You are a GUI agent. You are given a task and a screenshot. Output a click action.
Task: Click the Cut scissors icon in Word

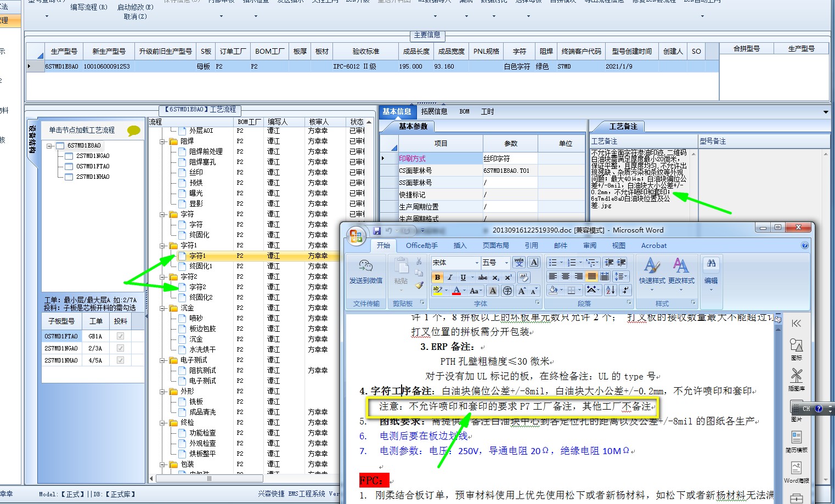419,261
